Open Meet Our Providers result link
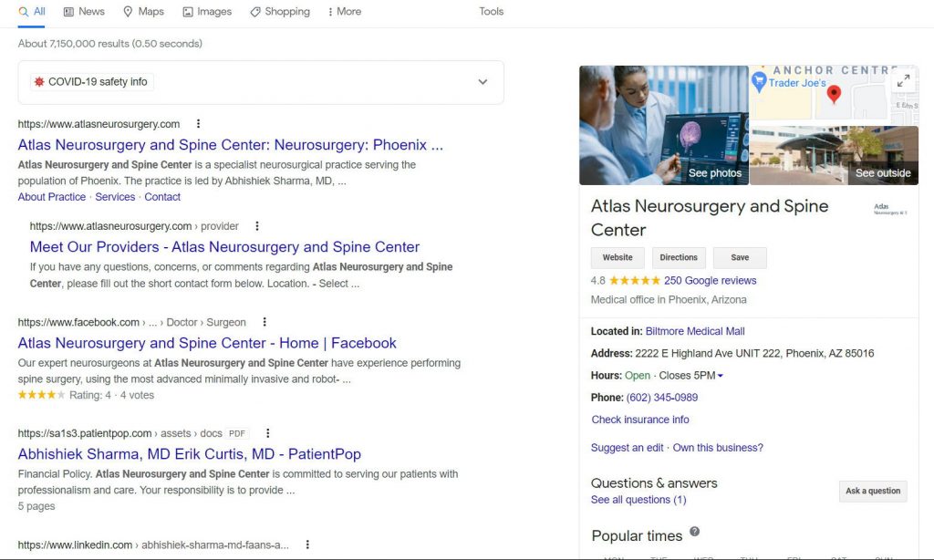 pyautogui.click(x=224, y=246)
